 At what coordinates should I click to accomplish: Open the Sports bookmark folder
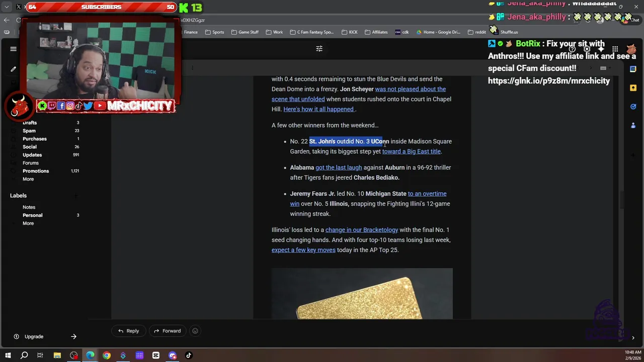214,32
